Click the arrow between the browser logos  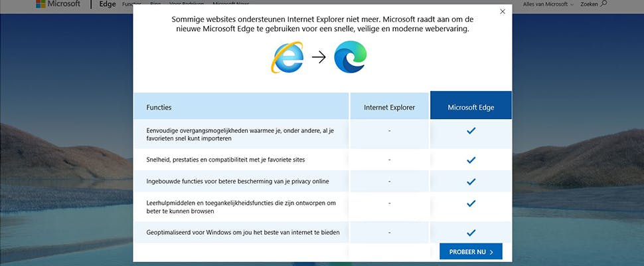319,57
